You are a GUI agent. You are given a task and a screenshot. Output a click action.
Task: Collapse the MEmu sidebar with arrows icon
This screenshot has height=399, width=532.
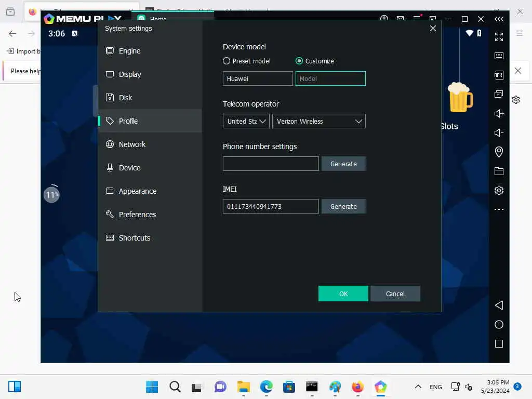[x=499, y=19]
